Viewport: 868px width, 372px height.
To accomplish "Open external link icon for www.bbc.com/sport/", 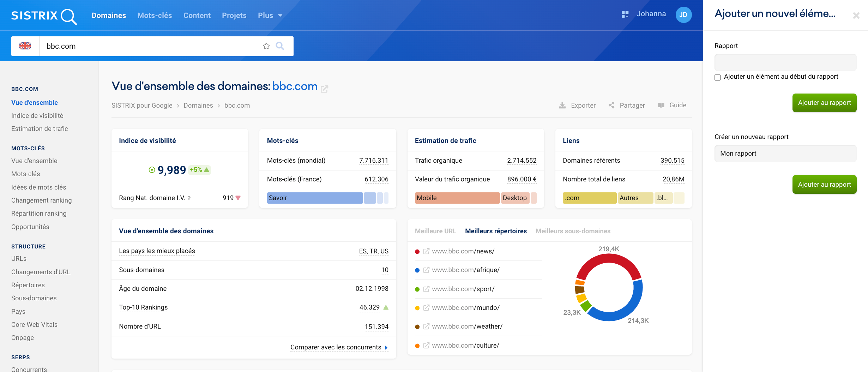I will 426,289.
